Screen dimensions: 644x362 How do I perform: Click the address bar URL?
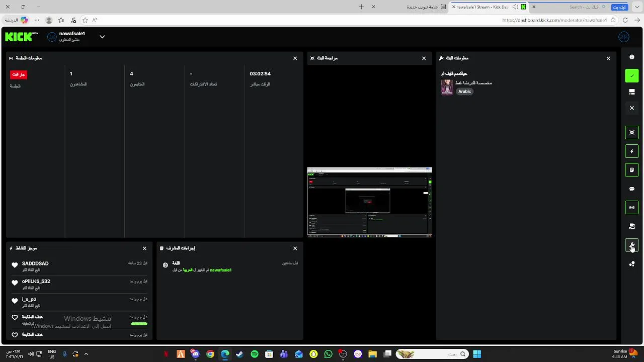click(x=554, y=20)
